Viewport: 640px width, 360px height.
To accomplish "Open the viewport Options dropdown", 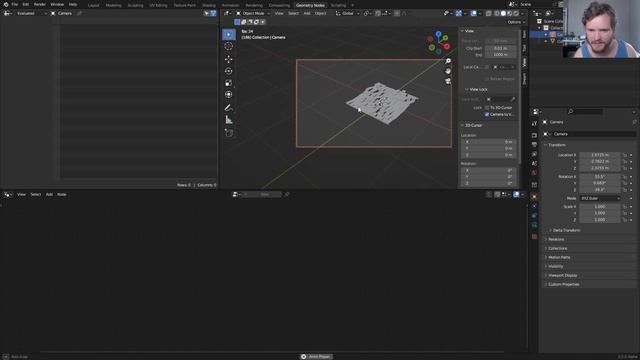I will [516, 22].
